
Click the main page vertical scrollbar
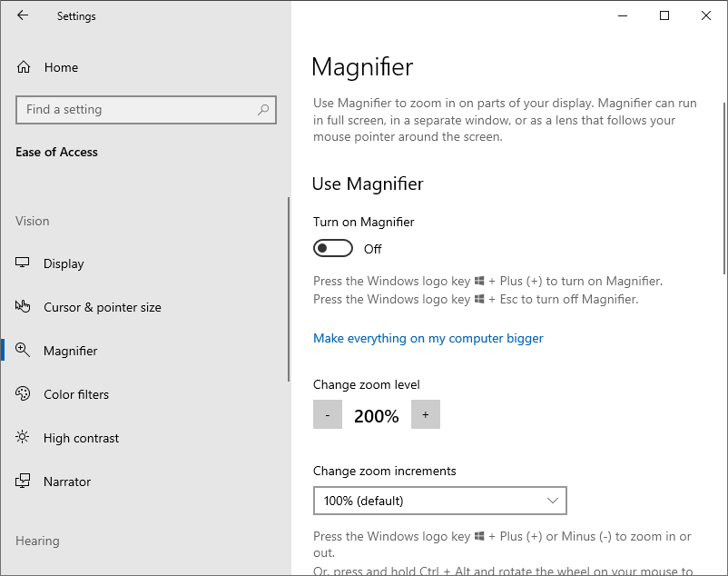click(724, 188)
